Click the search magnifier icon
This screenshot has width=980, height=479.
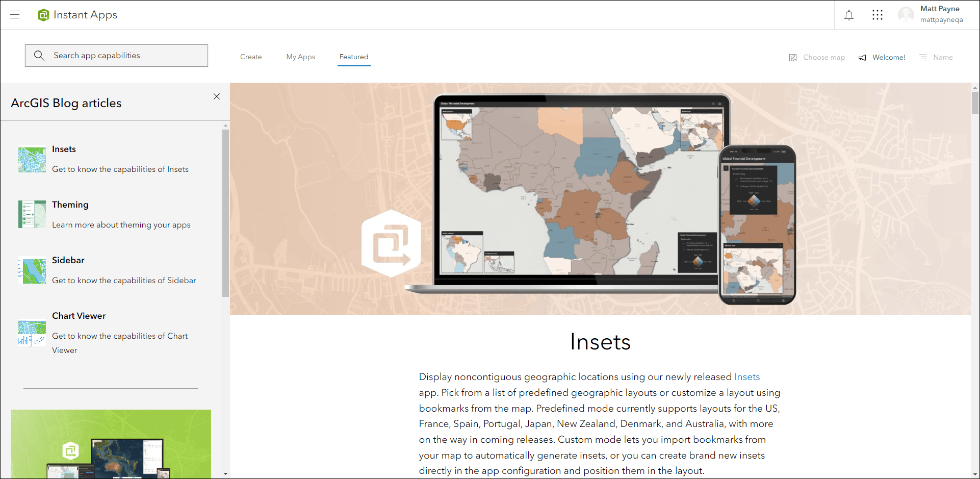click(39, 56)
